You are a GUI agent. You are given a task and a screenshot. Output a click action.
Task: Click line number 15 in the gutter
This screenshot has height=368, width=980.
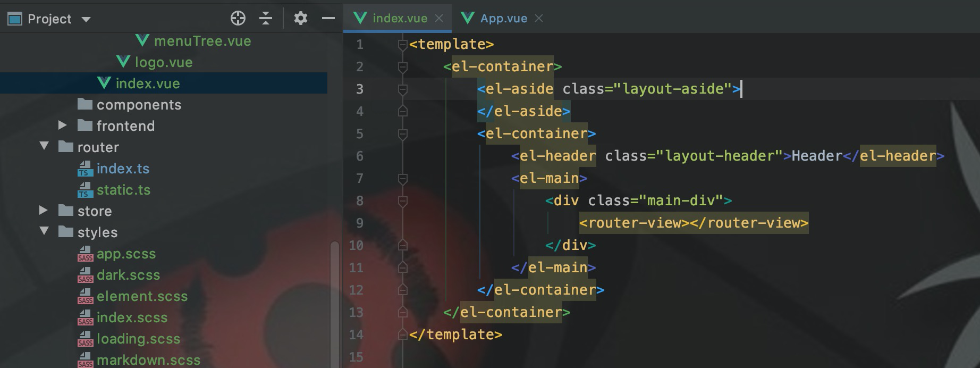356,357
